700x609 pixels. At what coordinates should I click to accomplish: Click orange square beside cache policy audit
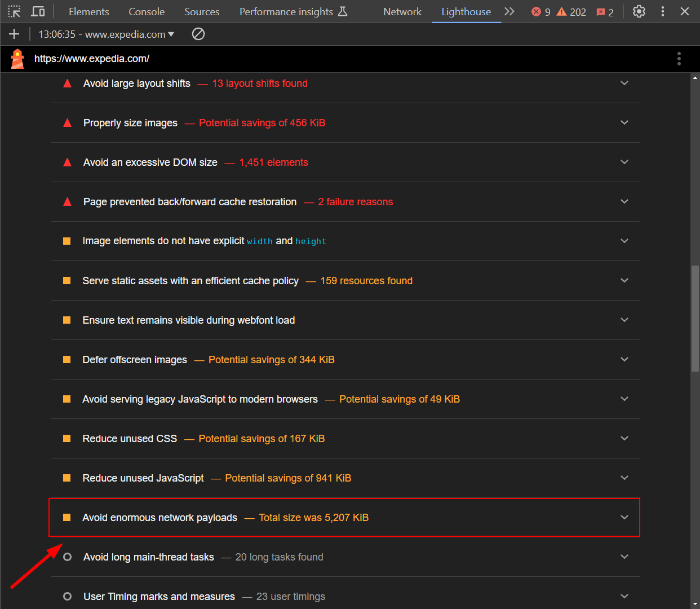click(x=67, y=281)
